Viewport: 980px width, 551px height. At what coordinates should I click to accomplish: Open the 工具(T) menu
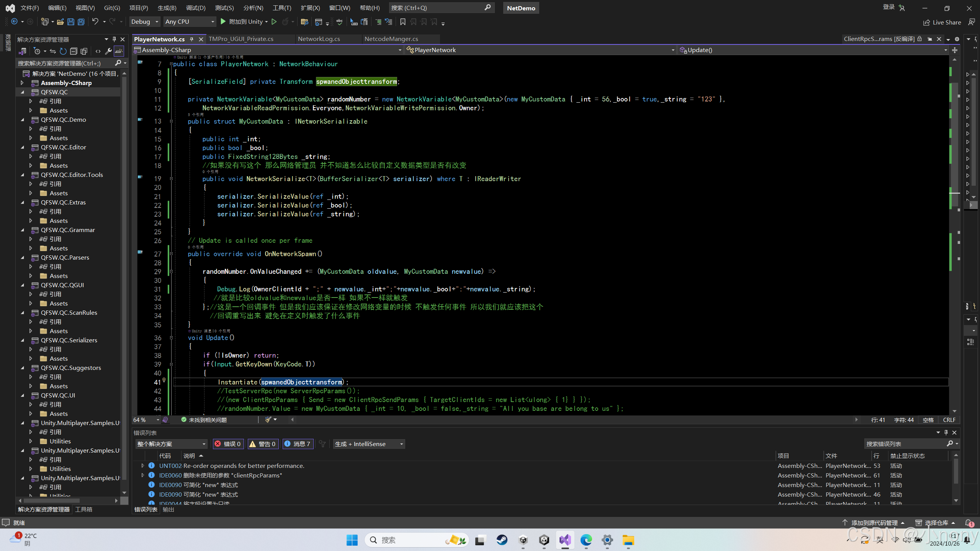(282, 8)
